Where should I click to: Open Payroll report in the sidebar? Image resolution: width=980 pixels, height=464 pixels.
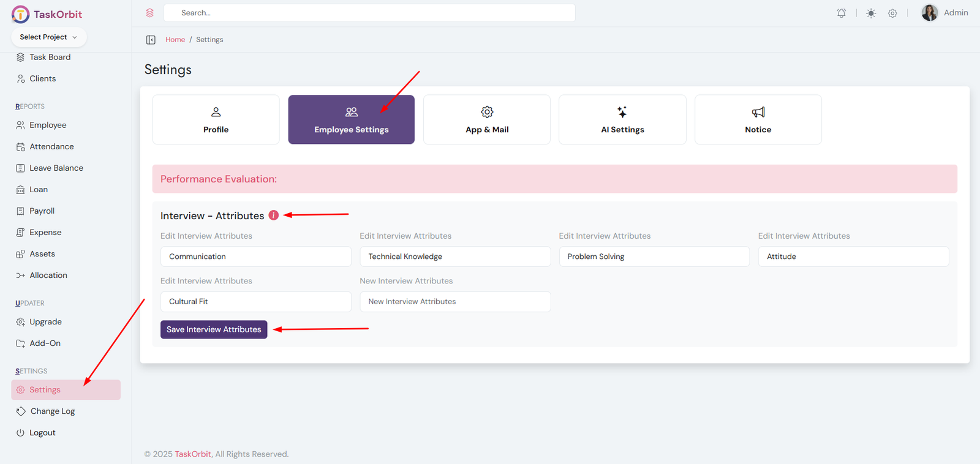(x=42, y=211)
